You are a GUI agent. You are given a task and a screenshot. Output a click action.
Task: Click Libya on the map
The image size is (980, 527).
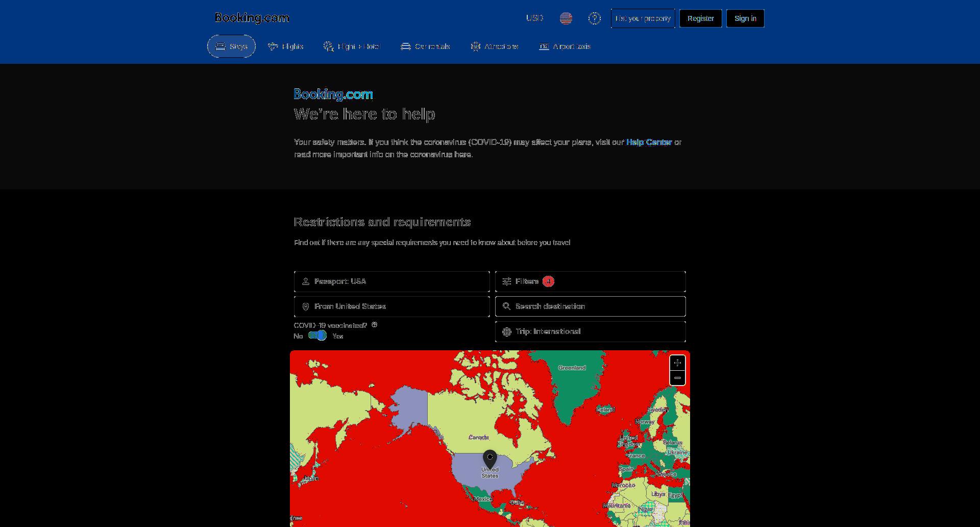click(658, 494)
